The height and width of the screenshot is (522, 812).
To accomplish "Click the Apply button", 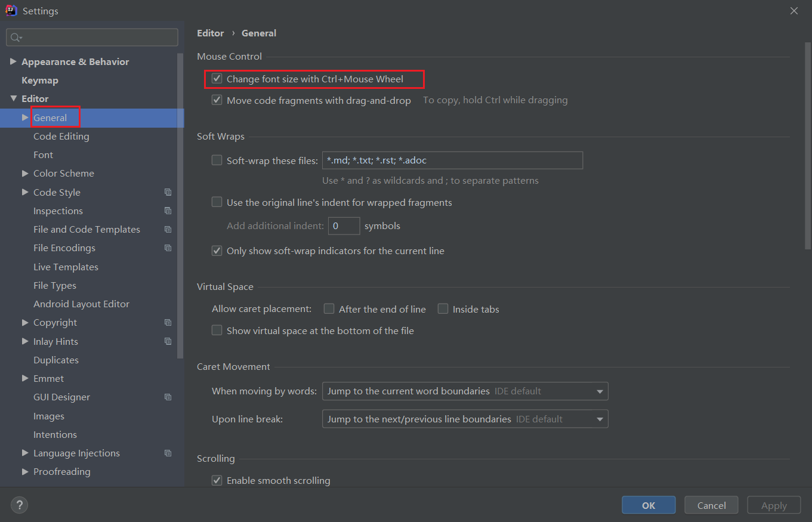I will 774,505.
